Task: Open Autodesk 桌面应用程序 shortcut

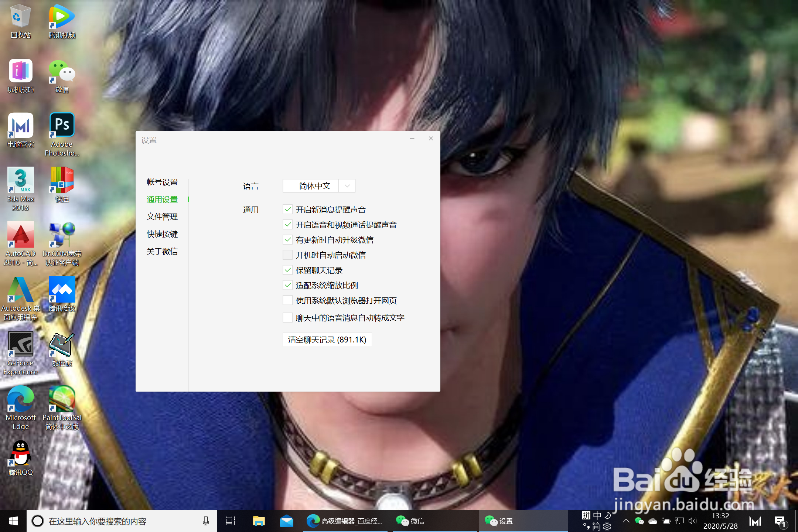Action: [20, 299]
